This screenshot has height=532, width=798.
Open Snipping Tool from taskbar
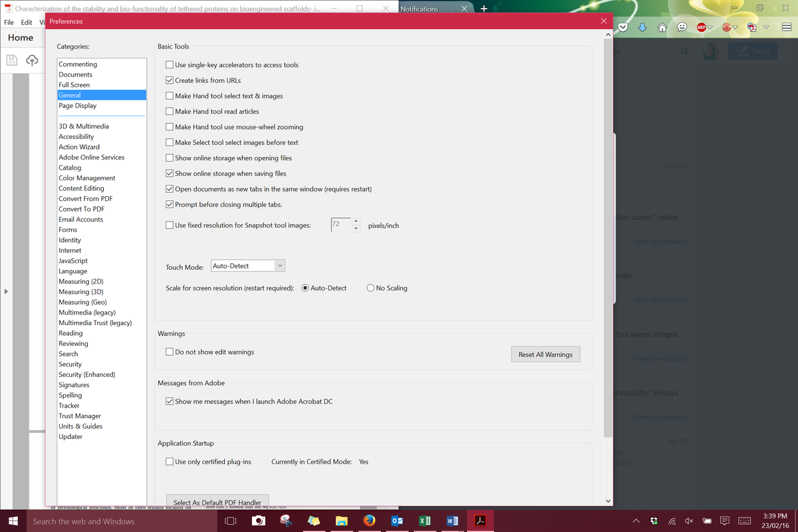(x=286, y=521)
